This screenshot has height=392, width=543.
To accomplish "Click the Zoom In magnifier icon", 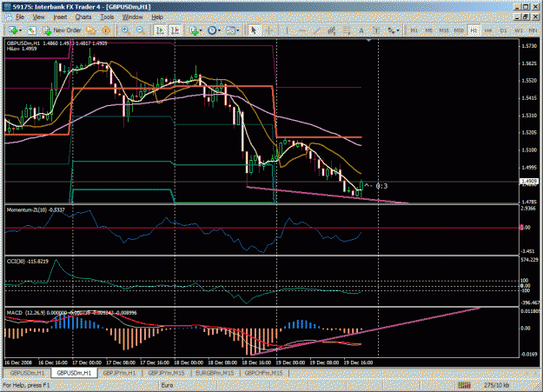I will click(x=125, y=30).
